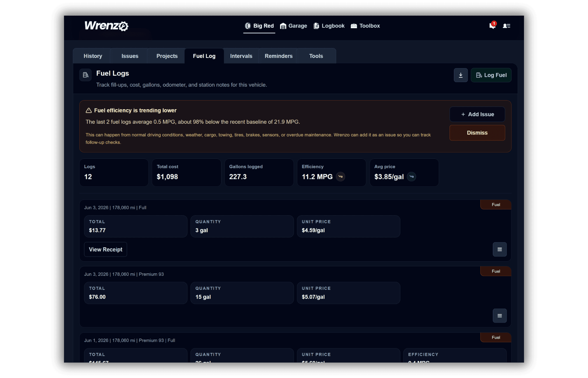Click the $4.59/gal unit price
This screenshot has height=378, width=588.
click(x=313, y=230)
